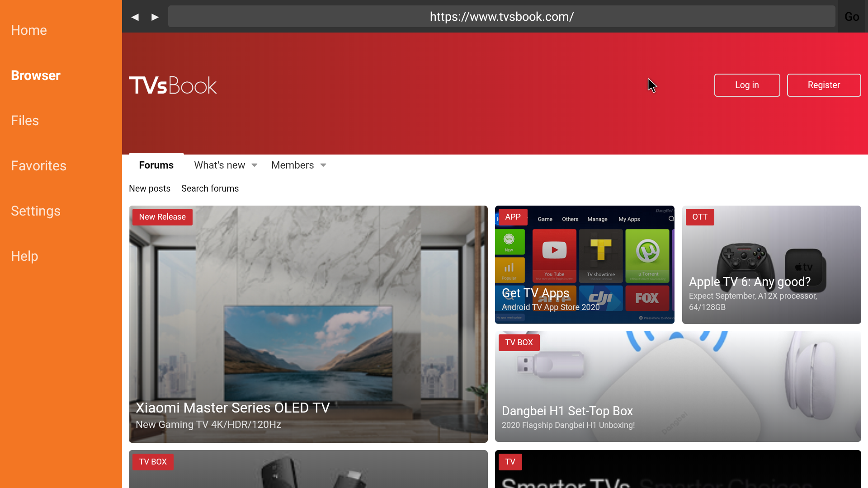
Task: Navigate back using the browser back arrow
Action: (x=135, y=17)
